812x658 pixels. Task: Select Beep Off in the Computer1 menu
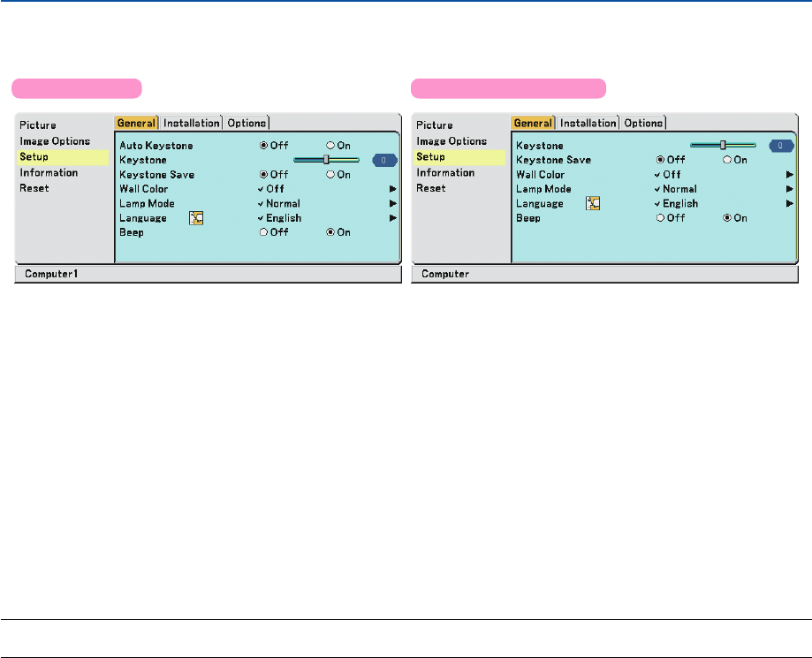[274, 232]
